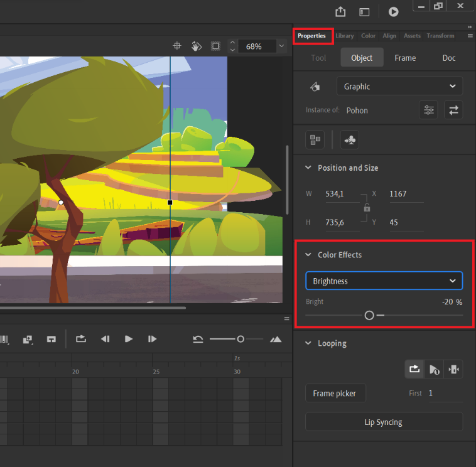This screenshot has width=476, height=467.
Task: Play the timeline animation
Action: 128,339
